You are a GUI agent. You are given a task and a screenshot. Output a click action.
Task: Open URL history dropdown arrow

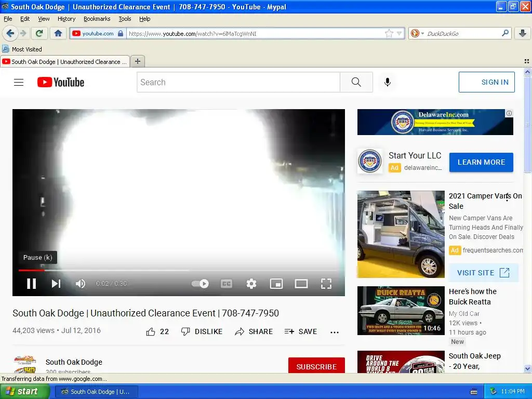click(x=400, y=33)
